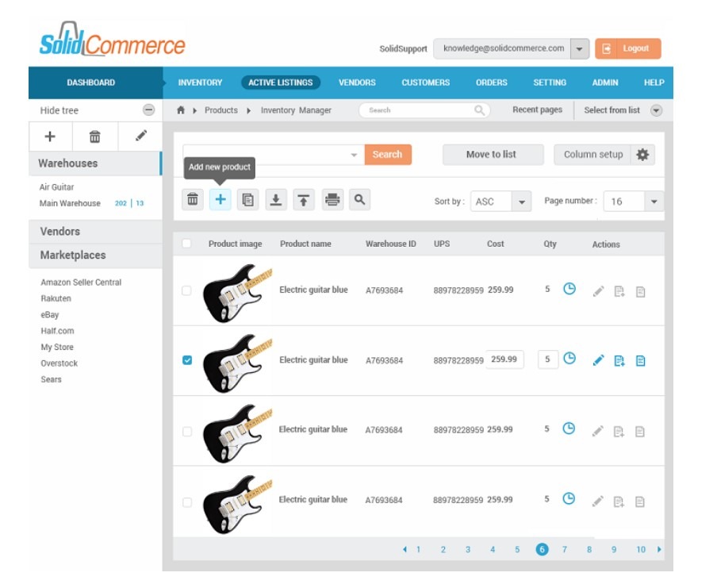Screen dimensions: 717x588
Task: Click the Move to list button
Action: click(493, 155)
